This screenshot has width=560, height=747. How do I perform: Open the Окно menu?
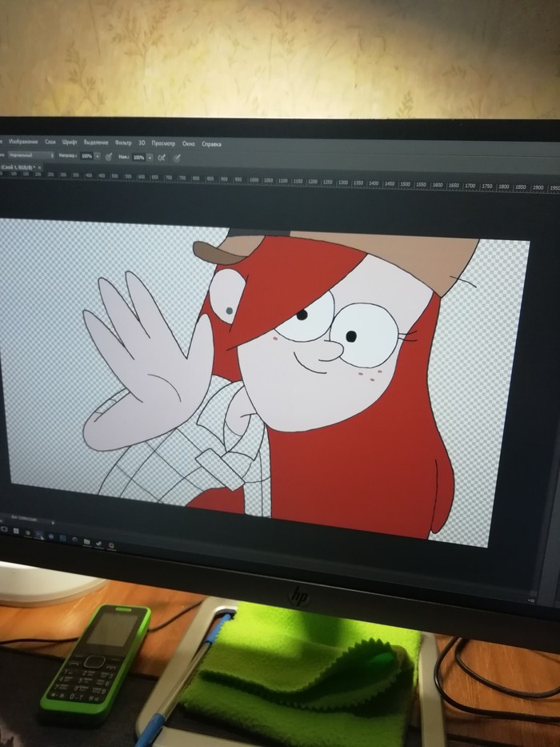click(189, 143)
